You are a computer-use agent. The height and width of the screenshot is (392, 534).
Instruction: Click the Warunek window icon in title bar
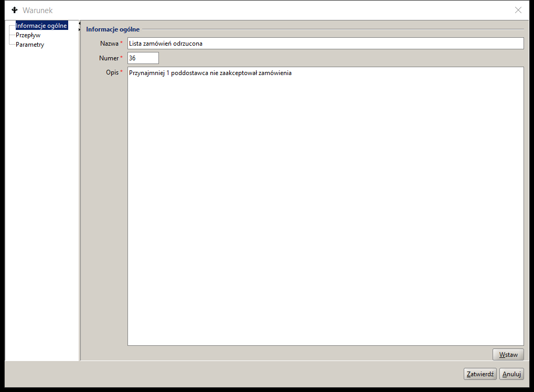click(15, 10)
